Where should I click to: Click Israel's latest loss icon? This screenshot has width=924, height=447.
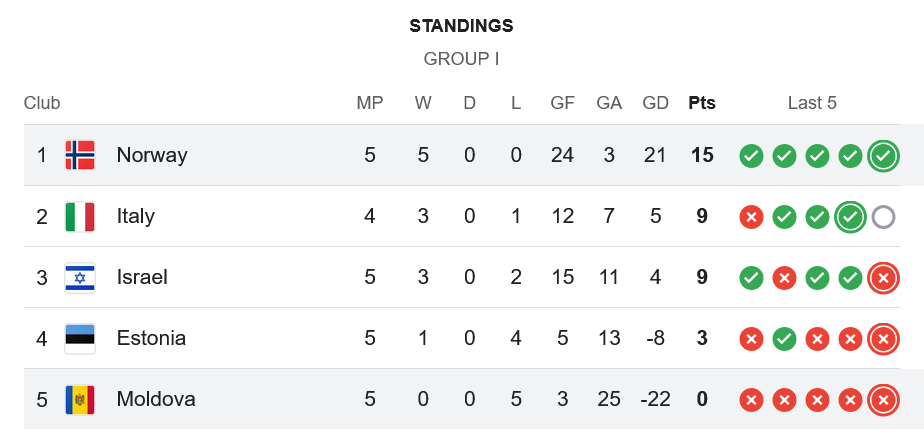pyautogui.click(x=882, y=278)
